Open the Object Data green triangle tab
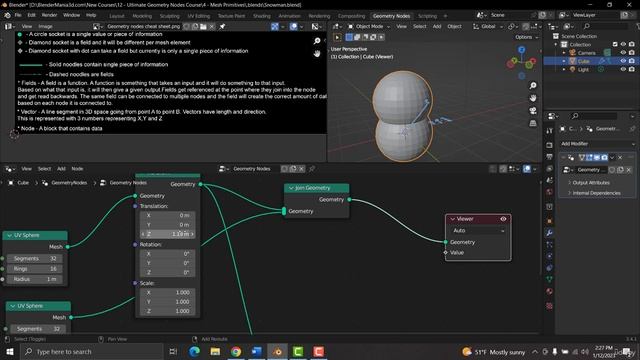This screenshot has height=360, width=640. [549, 280]
